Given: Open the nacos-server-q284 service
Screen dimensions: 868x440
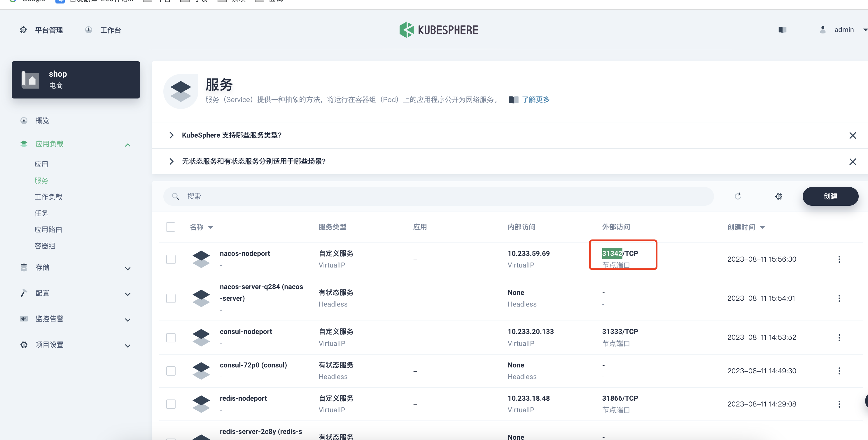Looking at the screenshot, I should tap(261, 293).
